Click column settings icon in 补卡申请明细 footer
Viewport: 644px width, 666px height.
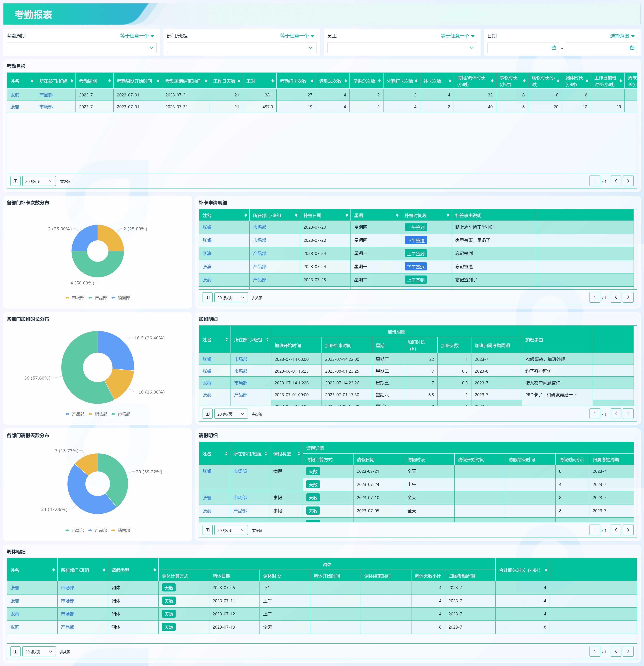point(208,297)
